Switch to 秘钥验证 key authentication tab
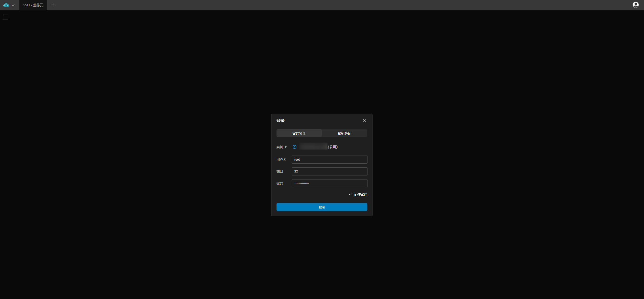The image size is (644, 299). tap(344, 133)
